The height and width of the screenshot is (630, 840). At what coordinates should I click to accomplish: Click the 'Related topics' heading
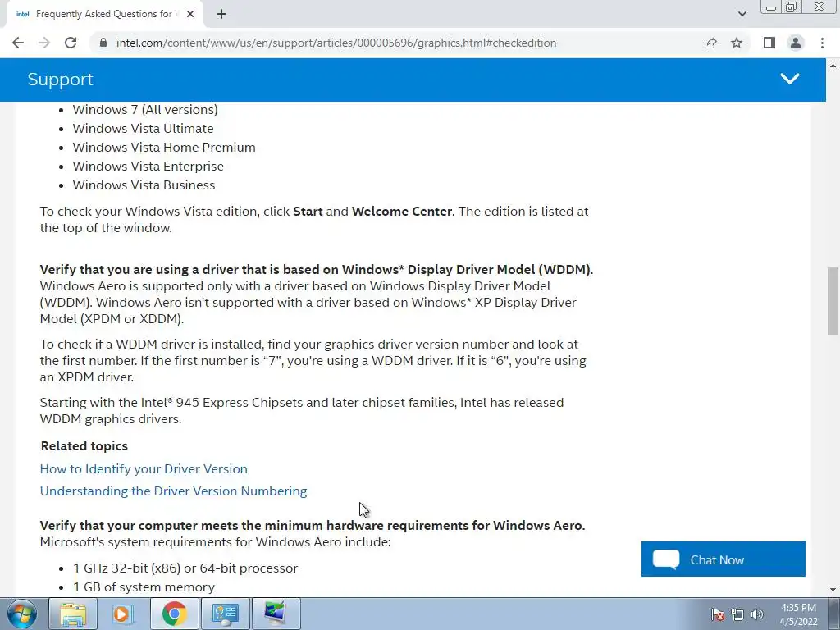click(84, 445)
